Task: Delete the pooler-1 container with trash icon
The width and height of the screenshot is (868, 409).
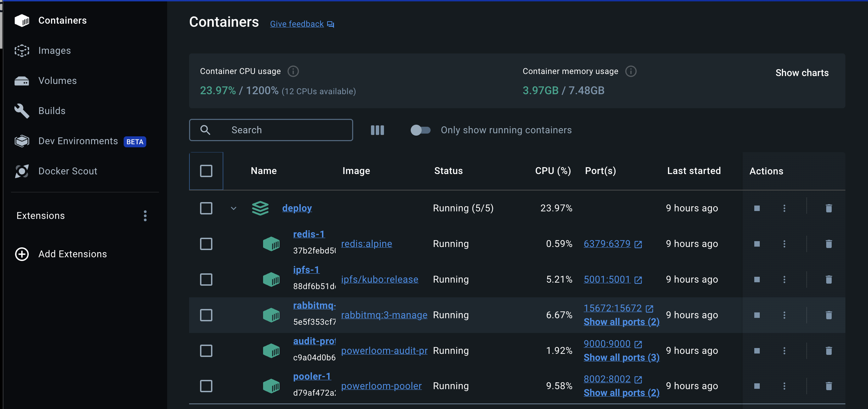Action: pos(829,386)
